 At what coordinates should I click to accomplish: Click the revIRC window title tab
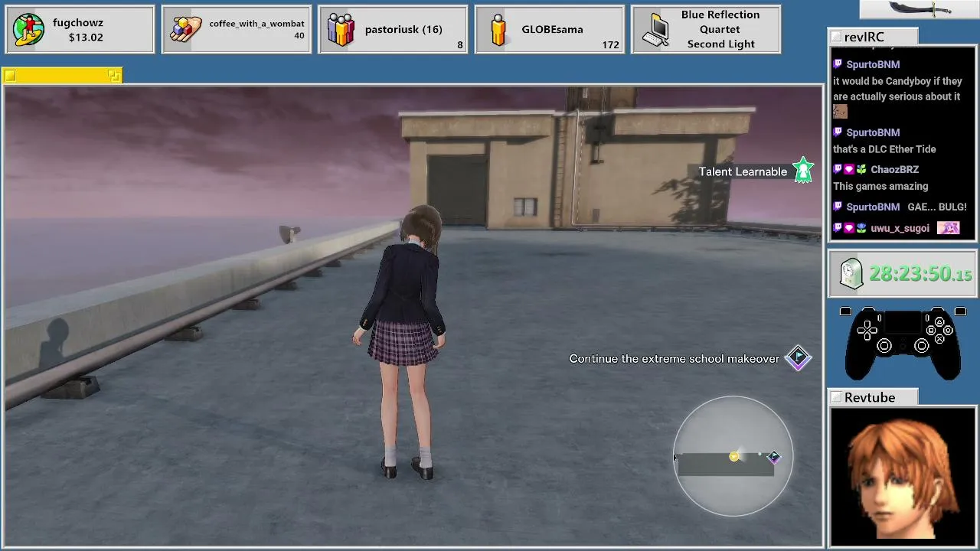873,37
